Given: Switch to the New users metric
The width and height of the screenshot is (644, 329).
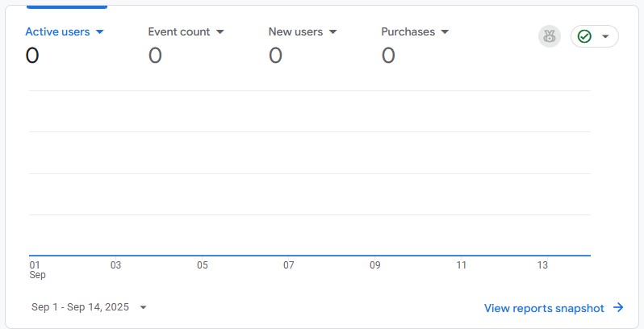Looking at the screenshot, I should pyautogui.click(x=295, y=32).
